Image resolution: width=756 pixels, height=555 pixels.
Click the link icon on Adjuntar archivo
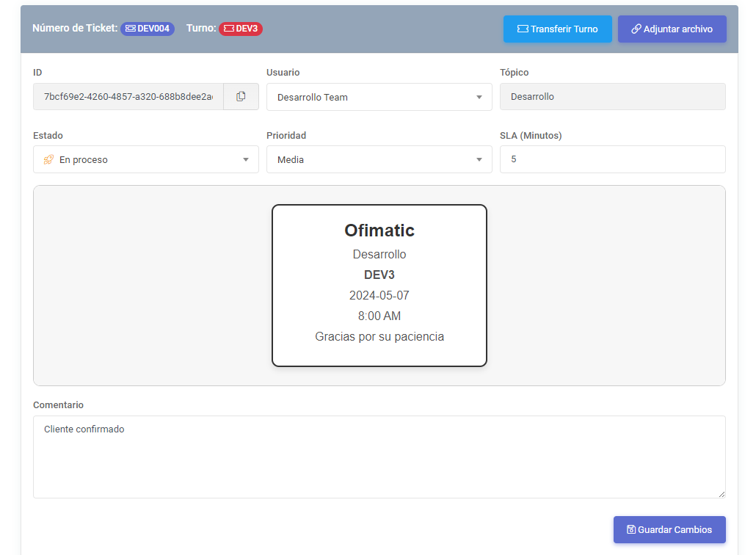[x=636, y=29]
